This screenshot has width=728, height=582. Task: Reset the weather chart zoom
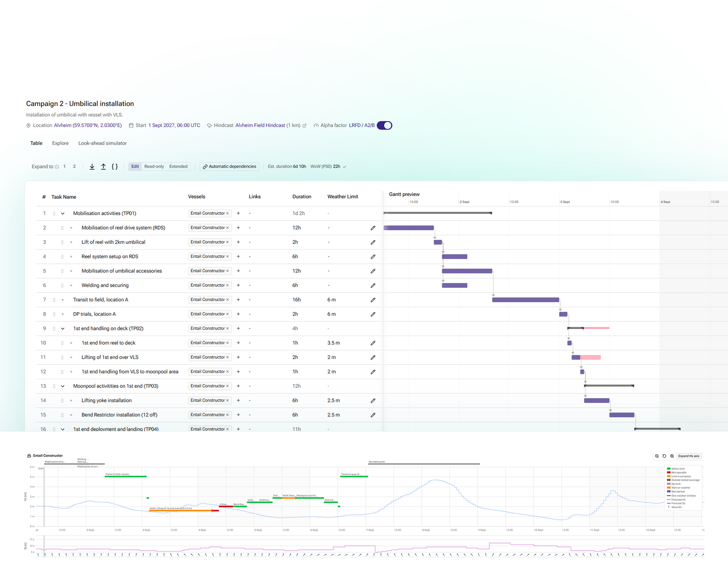pyautogui.click(x=665, y=456)
